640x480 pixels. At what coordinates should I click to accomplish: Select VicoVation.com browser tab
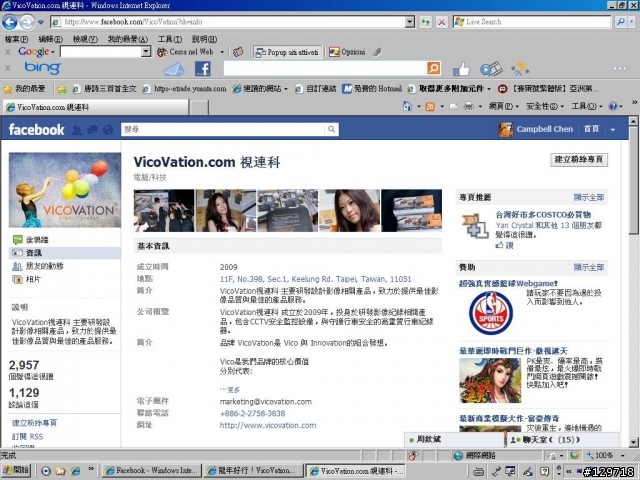(x=96, y=107)
